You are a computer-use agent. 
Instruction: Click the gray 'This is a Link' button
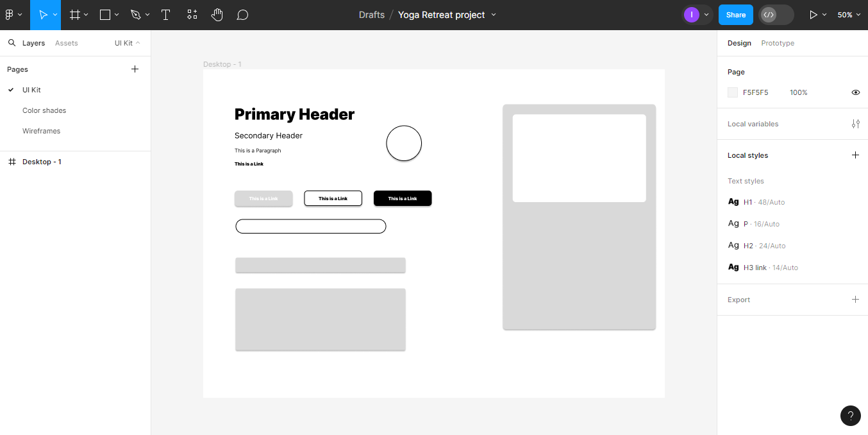[263, 198]
